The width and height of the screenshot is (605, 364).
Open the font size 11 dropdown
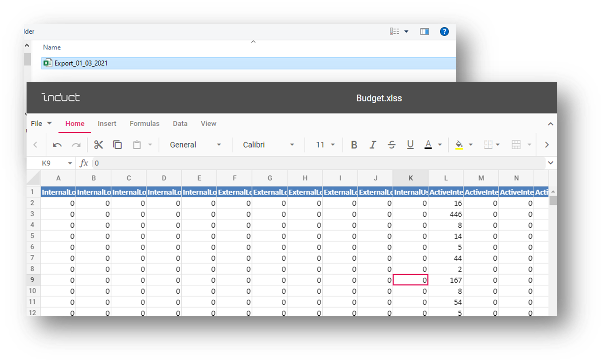tap(325, 145)
